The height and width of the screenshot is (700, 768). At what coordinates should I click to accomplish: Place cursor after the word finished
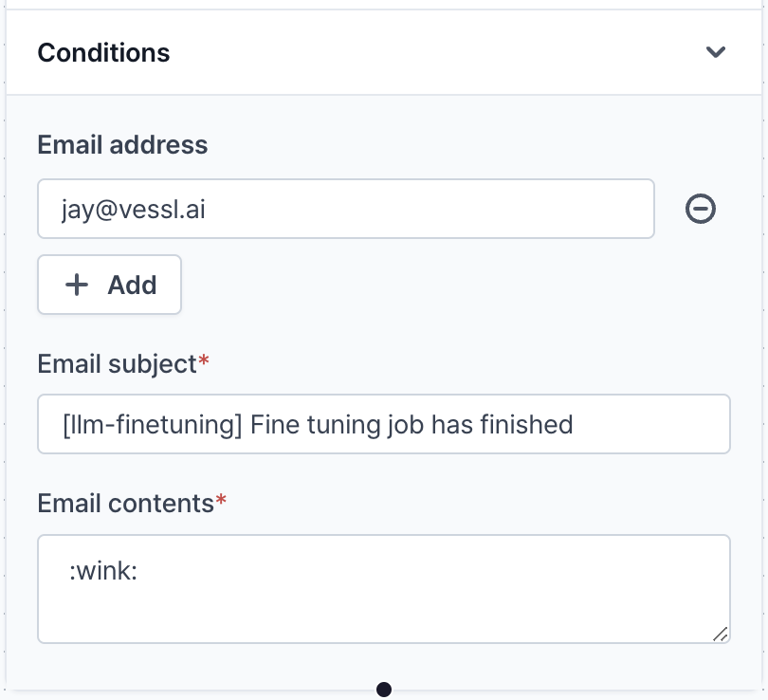(576, 424)
